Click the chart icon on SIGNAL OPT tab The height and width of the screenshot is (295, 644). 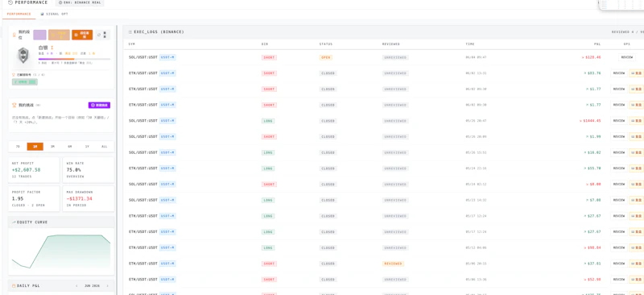point(42,14)
